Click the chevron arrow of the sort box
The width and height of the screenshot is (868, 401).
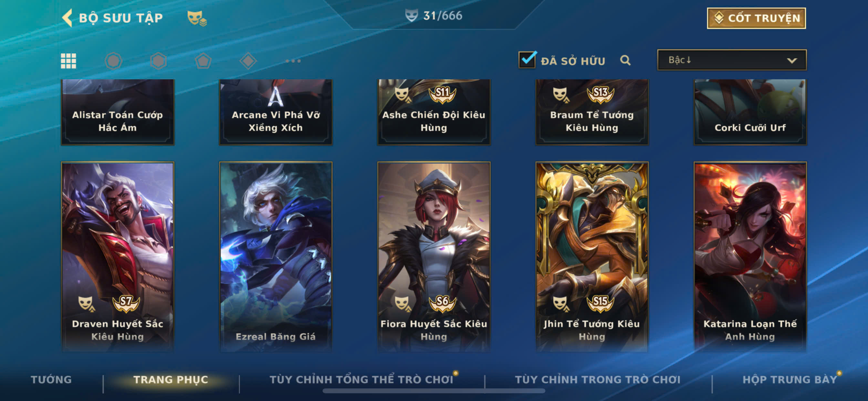(x=792, y=61)
